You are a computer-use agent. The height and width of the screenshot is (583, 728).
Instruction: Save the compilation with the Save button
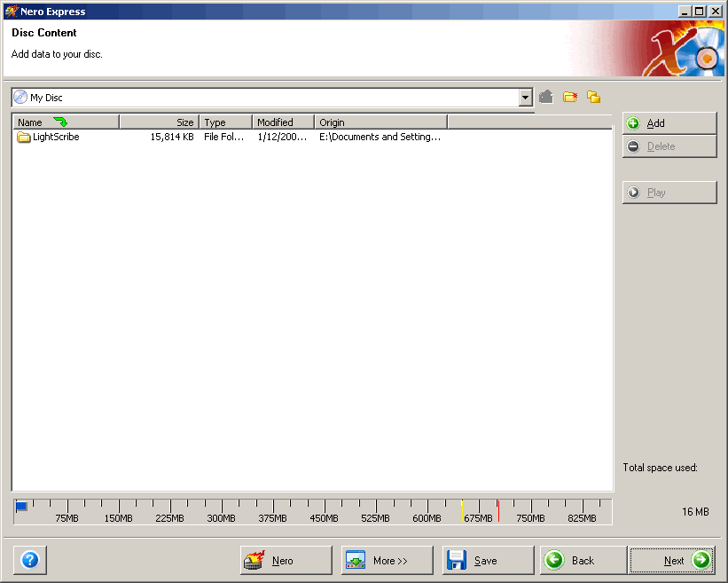click(488, 560)
